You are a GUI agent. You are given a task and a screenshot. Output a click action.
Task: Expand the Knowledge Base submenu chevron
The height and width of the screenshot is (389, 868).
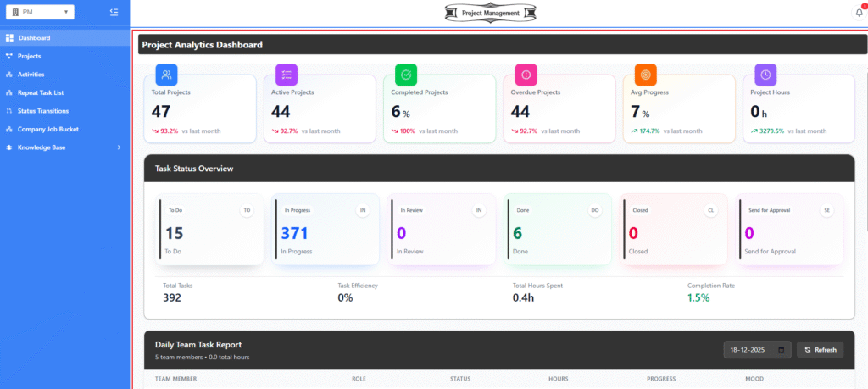tap(119, 147)
